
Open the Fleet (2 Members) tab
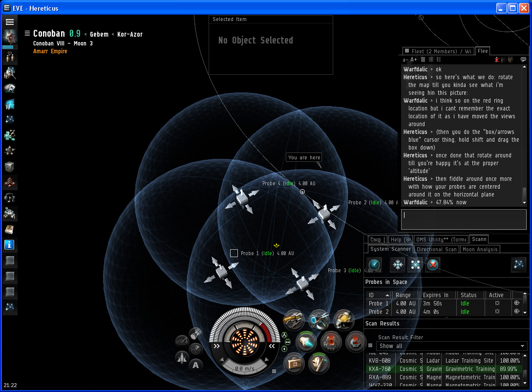tap(438, 51)
